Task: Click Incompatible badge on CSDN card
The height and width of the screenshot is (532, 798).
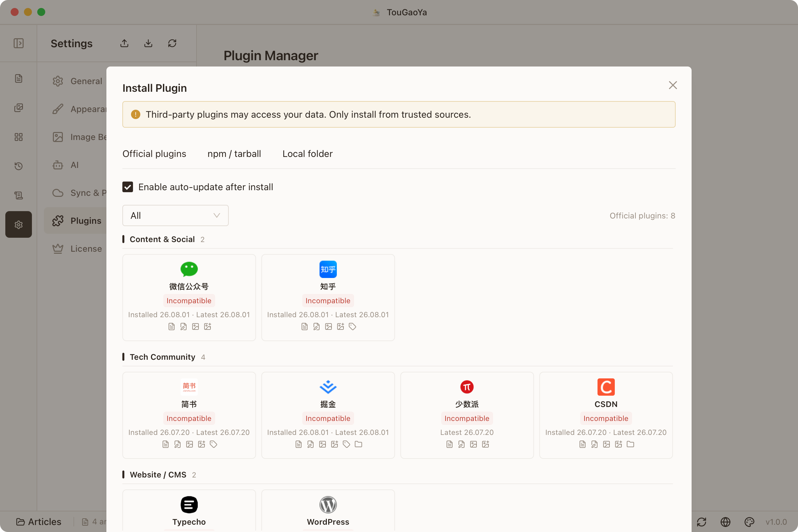Action: [x=606, y=418]
